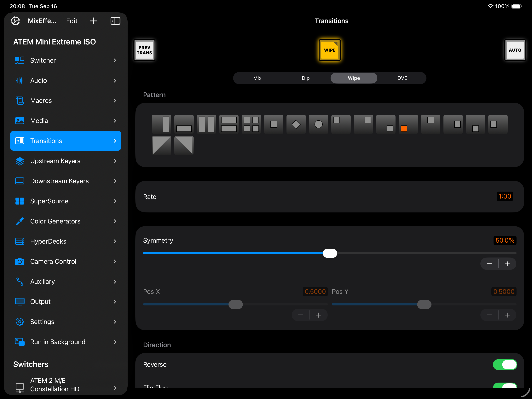Switch to the DVE tab
This screenshot has height=399, width=532.
[402, 78]
